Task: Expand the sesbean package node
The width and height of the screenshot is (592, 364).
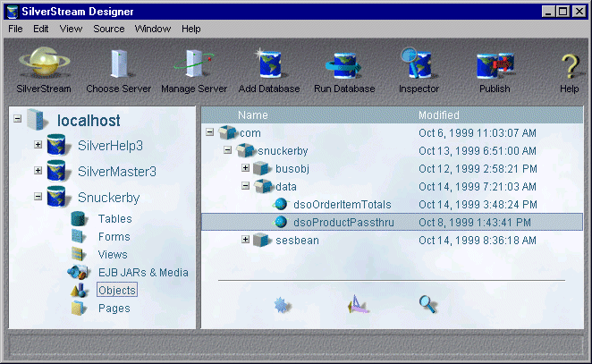Action: pyautogui.click(x=245, y=240)
